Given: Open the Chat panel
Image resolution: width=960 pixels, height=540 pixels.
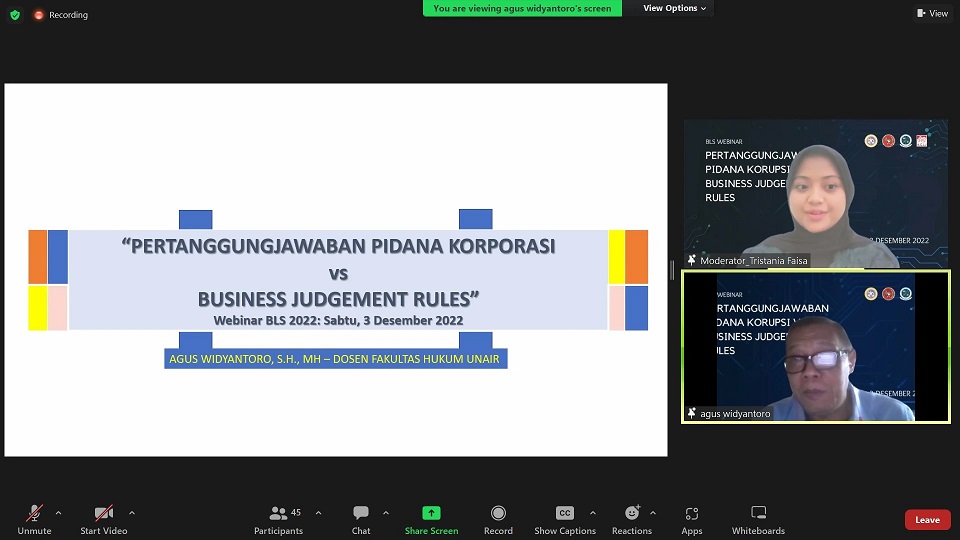Looking at the screenshot, I should (361, 514).
